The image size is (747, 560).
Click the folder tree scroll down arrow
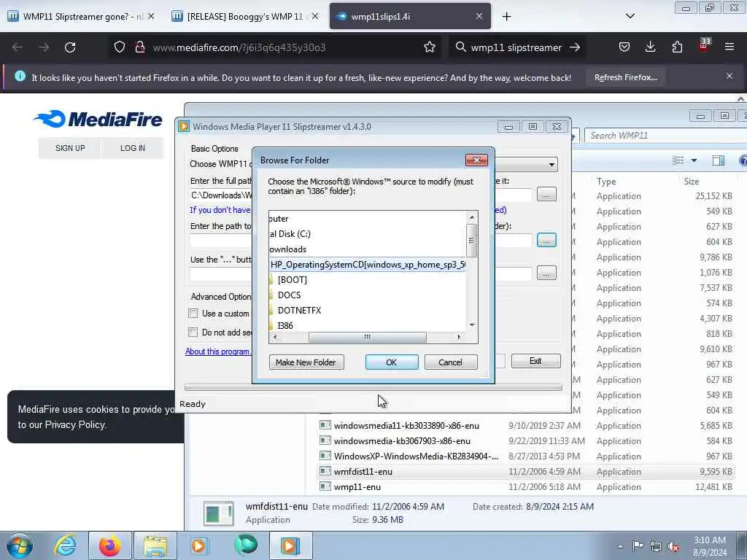point(472,324)
